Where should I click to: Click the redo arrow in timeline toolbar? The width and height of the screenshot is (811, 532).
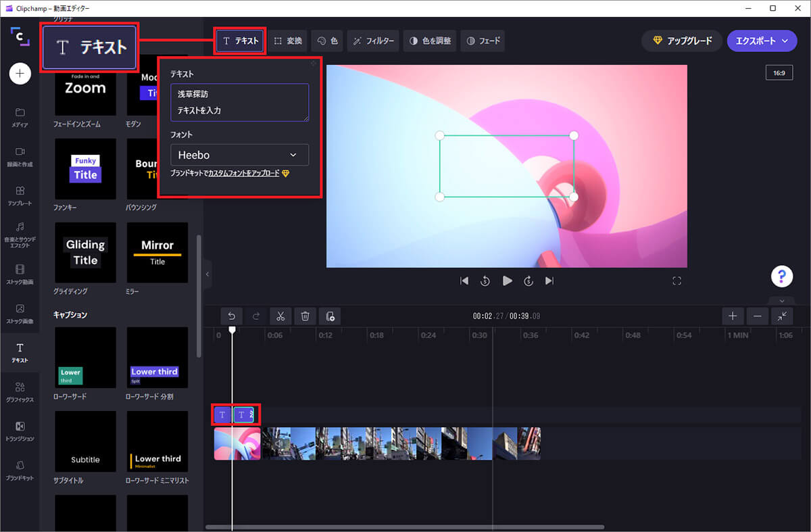click(256, 316)
